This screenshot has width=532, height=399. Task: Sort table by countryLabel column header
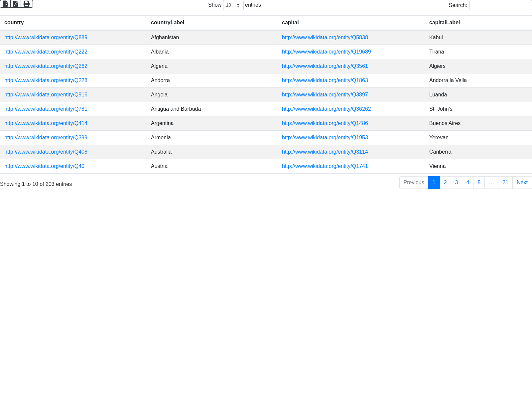pyautogui.click(x=168, y=23)
